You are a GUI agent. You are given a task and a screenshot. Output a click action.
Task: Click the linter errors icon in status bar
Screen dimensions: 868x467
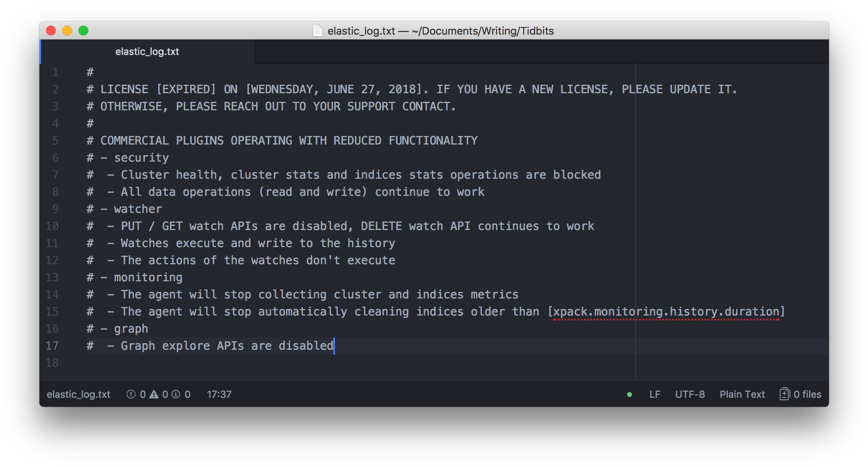click(131, 394)
